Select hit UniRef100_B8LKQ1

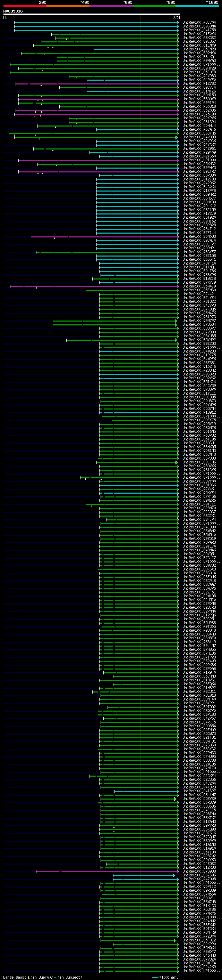pyautogui.click(x=199, y=57)
